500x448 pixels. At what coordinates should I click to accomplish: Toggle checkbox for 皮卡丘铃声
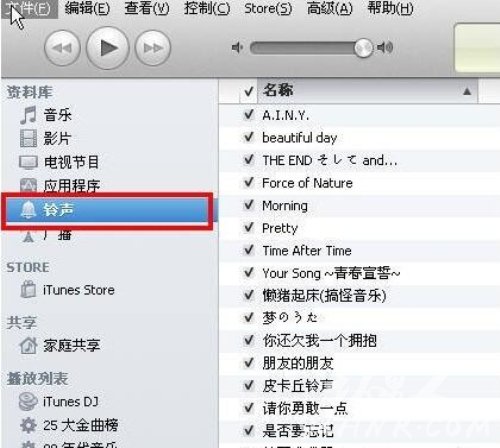pyautogui.click(x=249, y=386)
